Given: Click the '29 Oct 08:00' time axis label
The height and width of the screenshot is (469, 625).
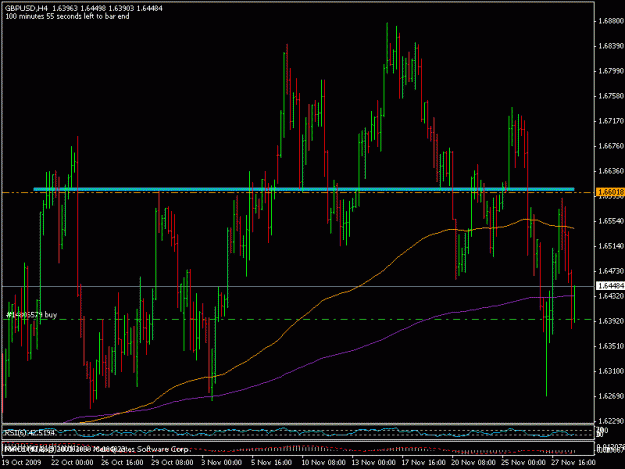Looking at the screenshot, I should coord(172,463).
